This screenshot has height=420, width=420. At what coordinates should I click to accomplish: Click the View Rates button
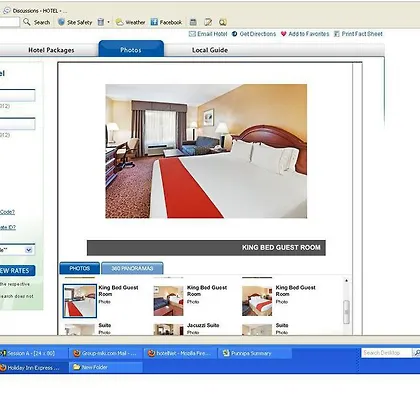tap(17, 270)
